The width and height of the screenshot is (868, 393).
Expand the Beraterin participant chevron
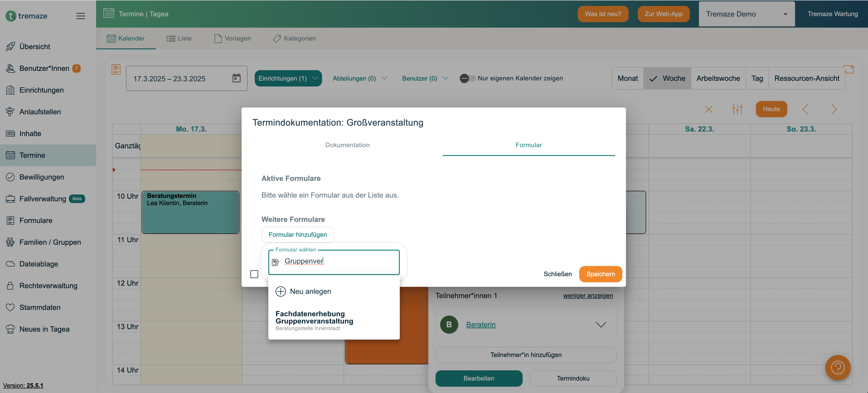point(601,325)
